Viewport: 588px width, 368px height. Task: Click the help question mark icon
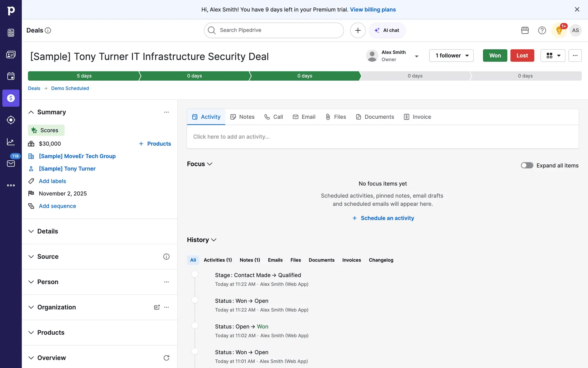542,30
